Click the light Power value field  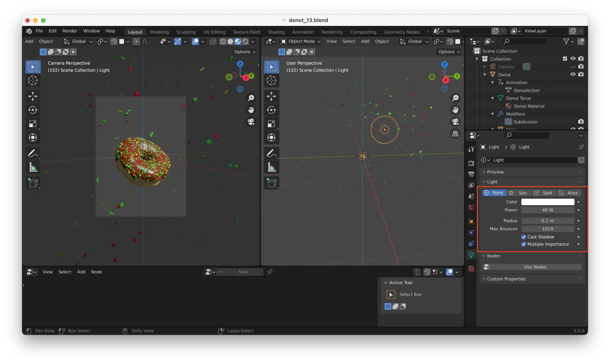[548, 210]
